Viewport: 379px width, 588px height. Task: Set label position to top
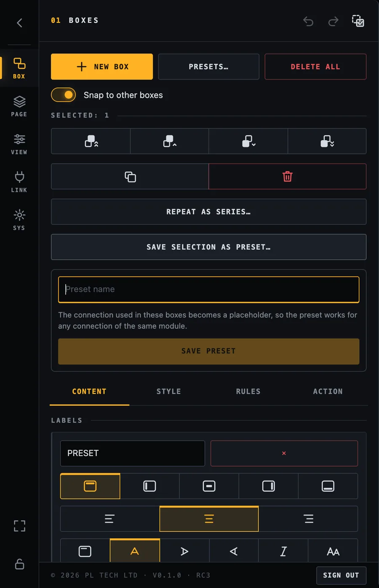coord(90,486)
